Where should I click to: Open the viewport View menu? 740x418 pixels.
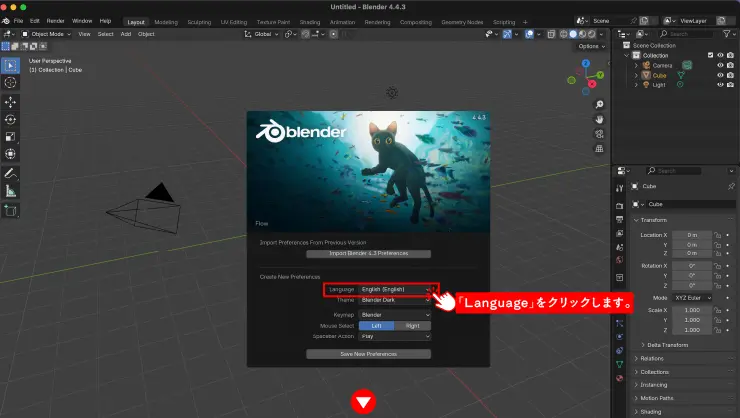coord(84,34)
